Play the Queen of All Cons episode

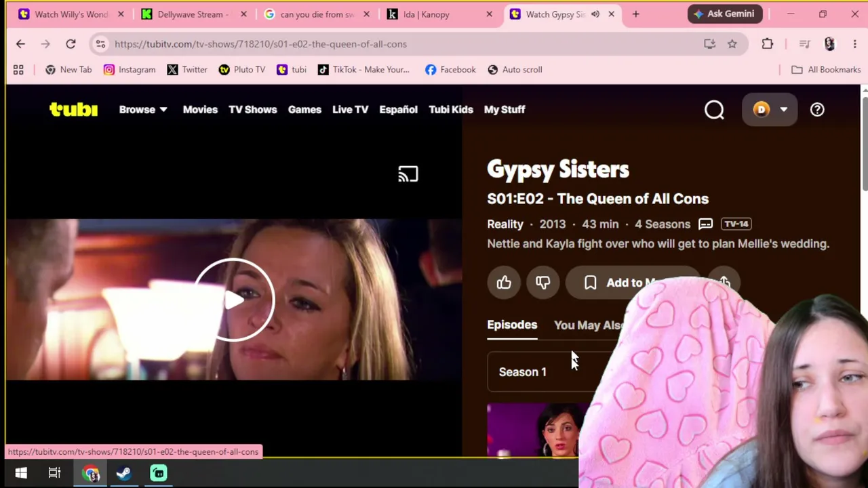234,300
